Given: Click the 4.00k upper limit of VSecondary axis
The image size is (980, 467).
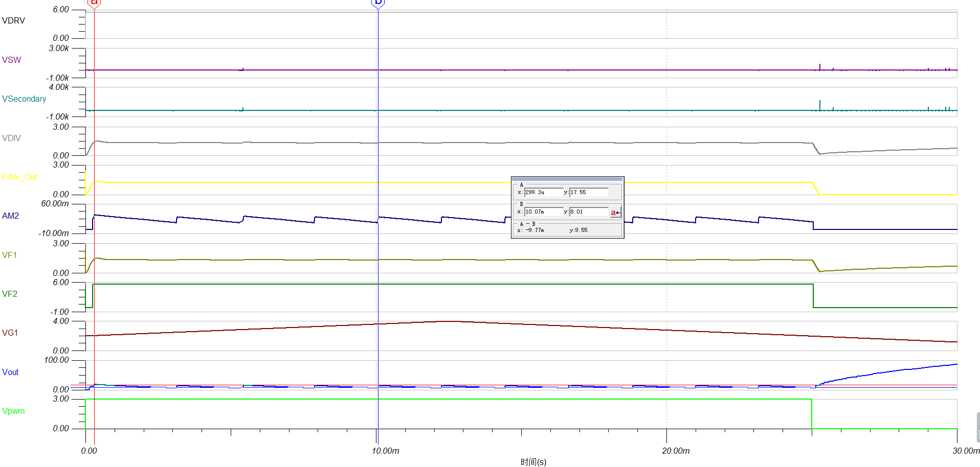Looking at the screenshot, I should tap(59, 87).
